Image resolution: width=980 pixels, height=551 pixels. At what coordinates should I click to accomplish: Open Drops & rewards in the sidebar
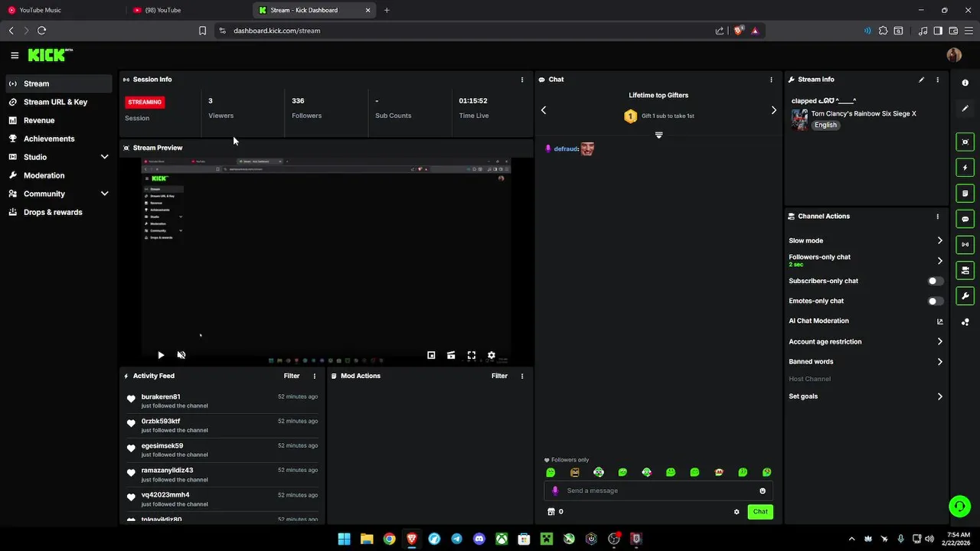59,212
